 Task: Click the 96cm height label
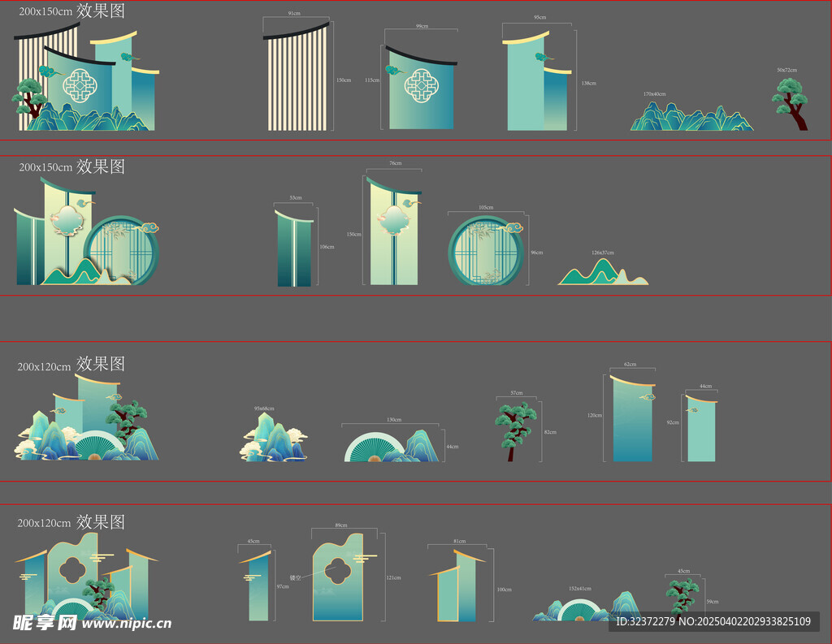[x=537, y=253]
